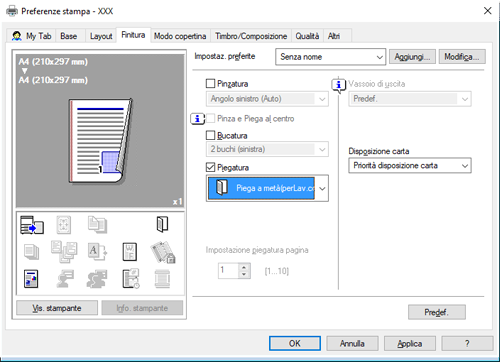Click the fold booklet icon in the preview panel
The width and height of the screenshot is (500, 362).
pos(162,224)
